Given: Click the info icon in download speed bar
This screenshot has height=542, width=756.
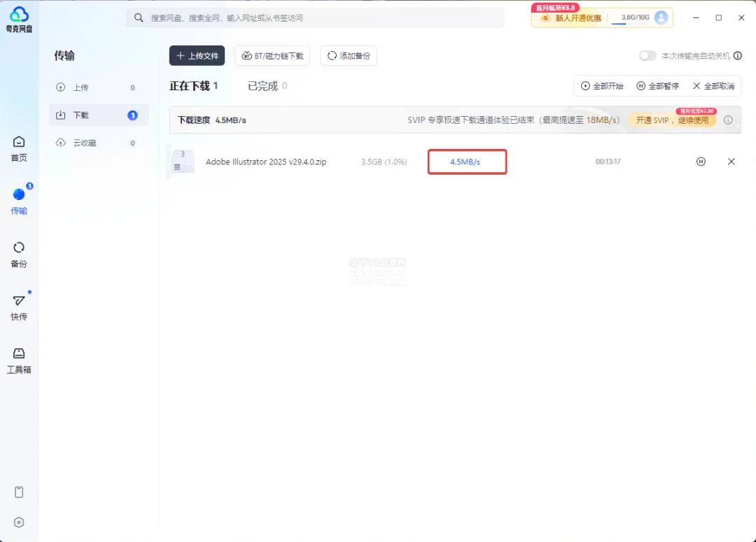Looking at the screenshot, I should click(x=728, y=120).
